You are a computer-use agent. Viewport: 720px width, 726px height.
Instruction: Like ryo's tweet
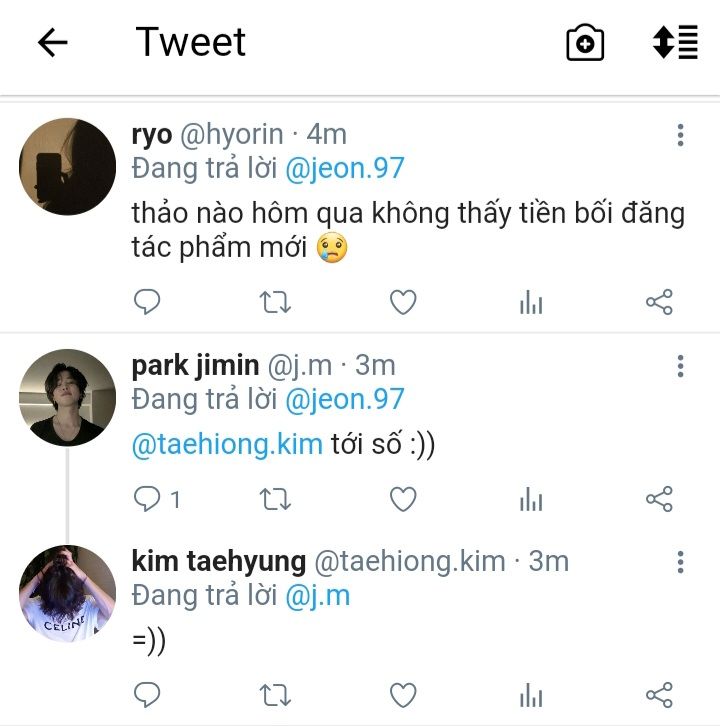(x=403, y=302)
